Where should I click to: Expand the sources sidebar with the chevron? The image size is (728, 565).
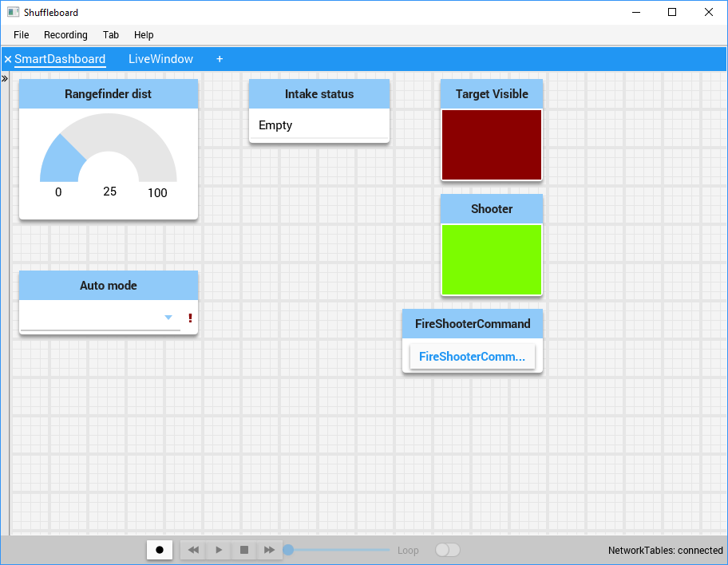[6, 79]
